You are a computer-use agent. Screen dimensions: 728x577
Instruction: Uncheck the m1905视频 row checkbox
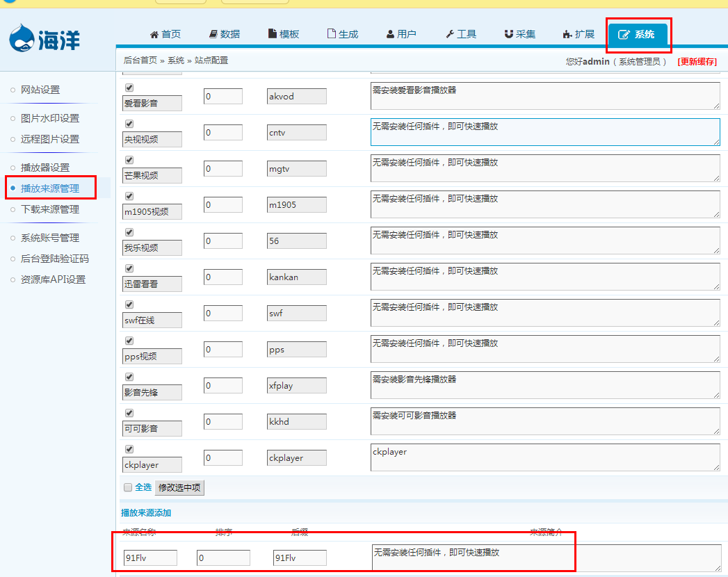pos(129,196)
